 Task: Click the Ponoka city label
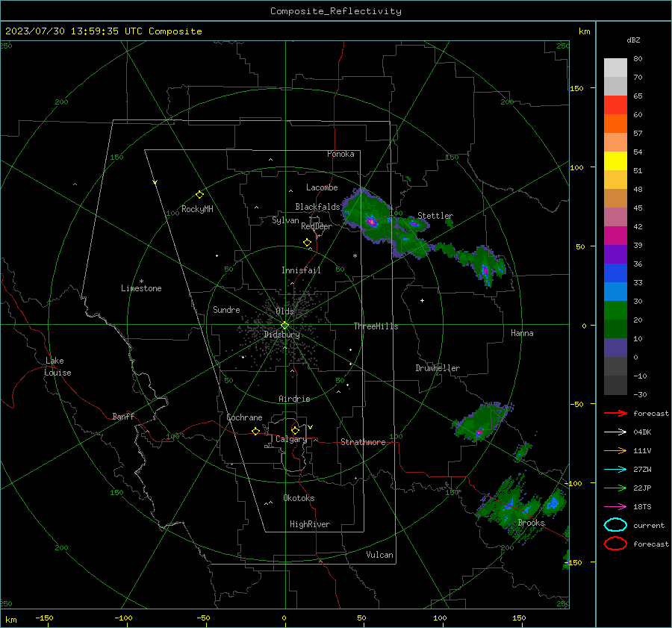tap(340, 154)
